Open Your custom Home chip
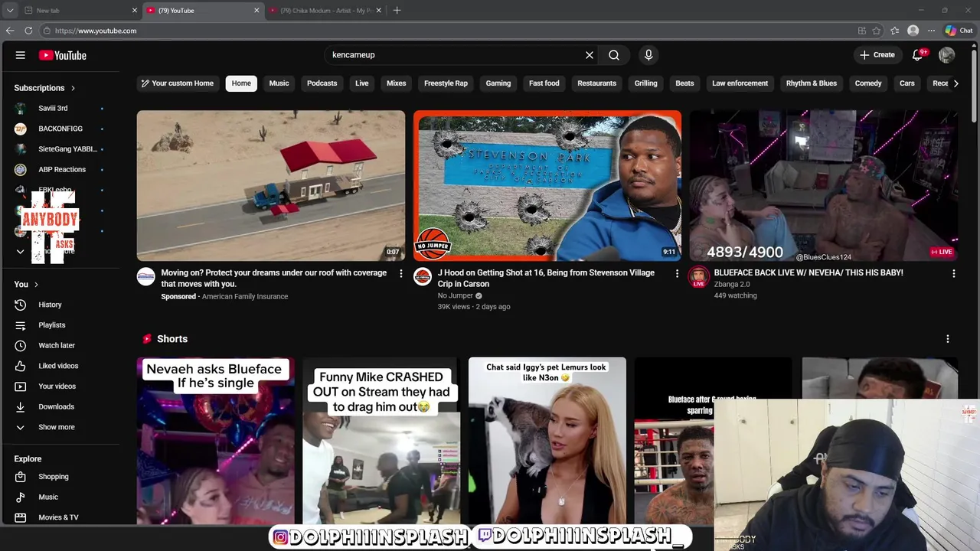980x551 pixels. point(178,83)
